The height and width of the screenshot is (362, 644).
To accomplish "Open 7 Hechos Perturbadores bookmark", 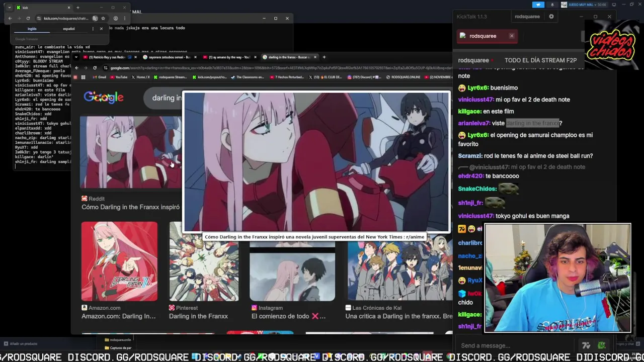I will click(288, 77).
